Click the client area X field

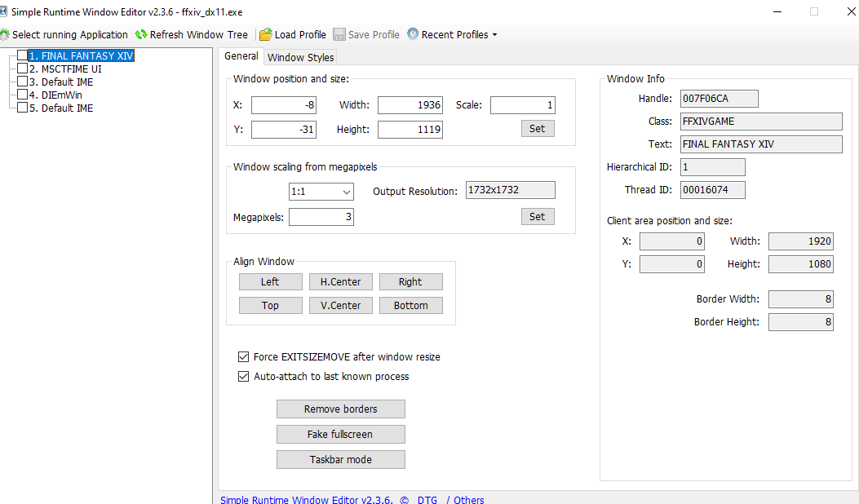pyautogui.click(x=672, y=241)
